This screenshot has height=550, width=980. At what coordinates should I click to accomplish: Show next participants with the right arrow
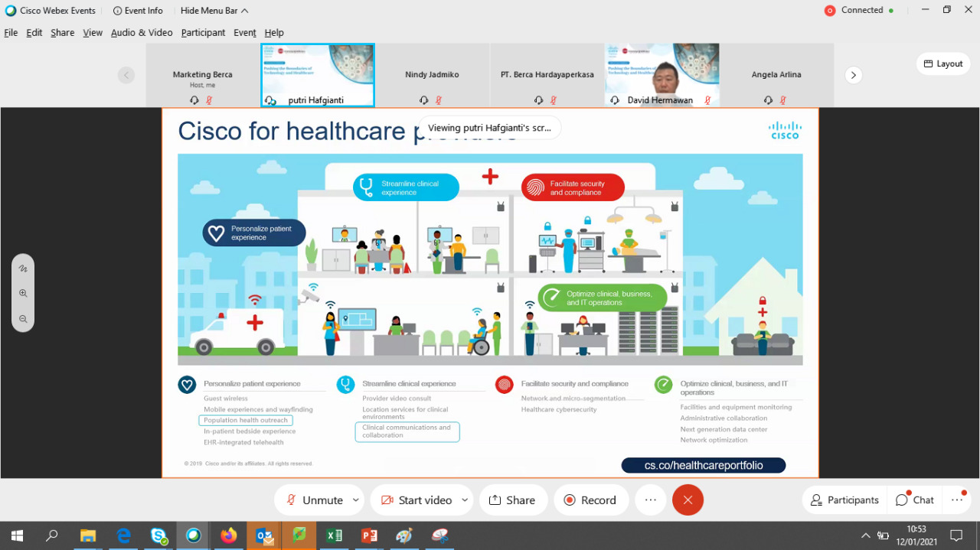pyautogui.click(x=854, y=75)
